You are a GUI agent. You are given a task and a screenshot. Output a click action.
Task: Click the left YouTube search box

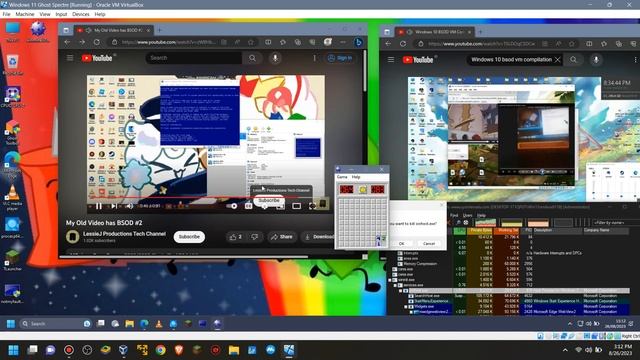tap(194, 58)
